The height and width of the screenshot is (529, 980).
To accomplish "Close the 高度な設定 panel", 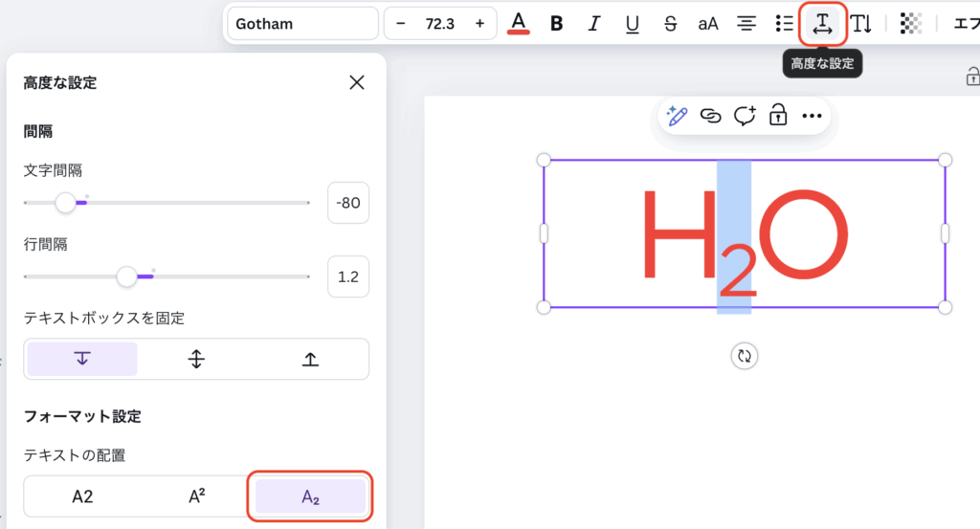I will pos(357,83).
